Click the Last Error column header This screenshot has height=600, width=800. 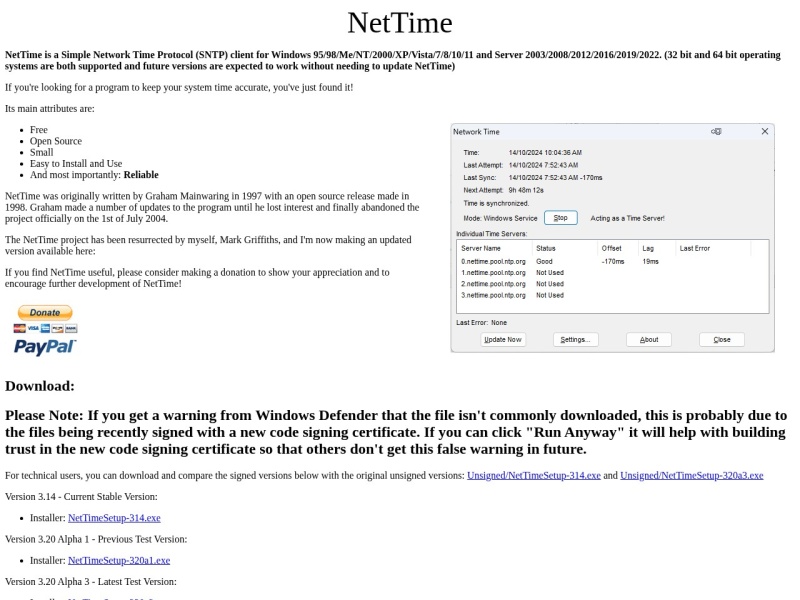point(694,248)
